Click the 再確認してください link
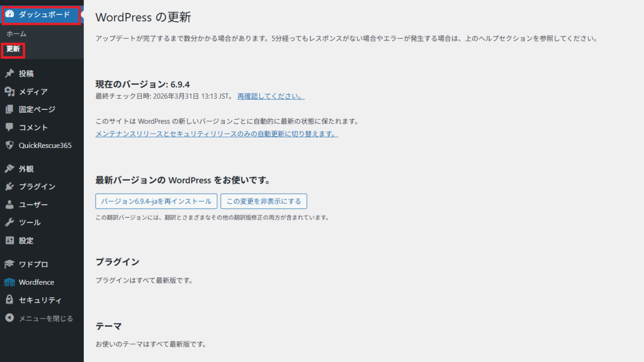The image size is (644, 362). (270, 97)
